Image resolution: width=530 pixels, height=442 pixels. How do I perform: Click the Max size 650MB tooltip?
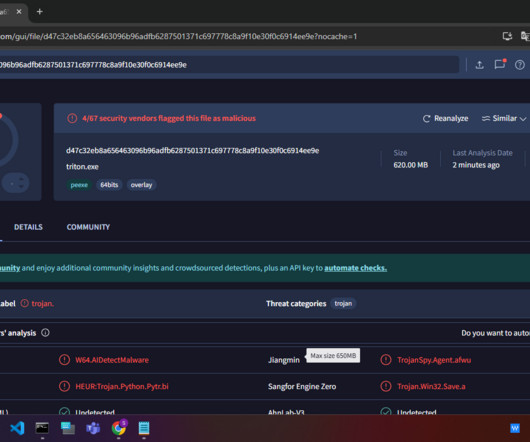tap(333, 355)
